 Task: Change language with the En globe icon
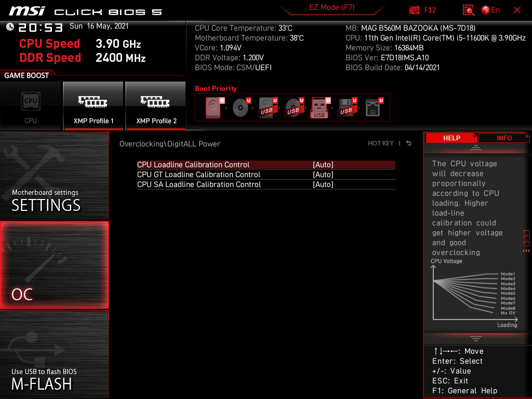[x=490, y=10]
